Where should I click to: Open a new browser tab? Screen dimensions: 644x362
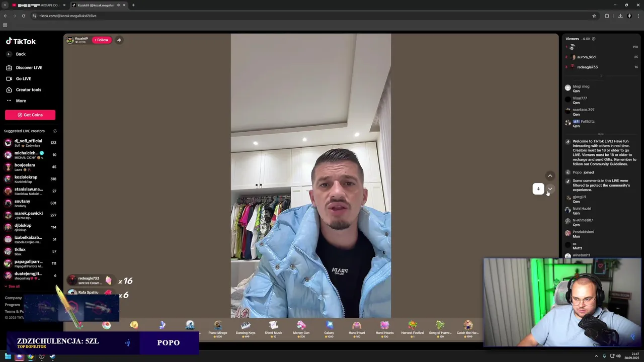click(133, 5)
